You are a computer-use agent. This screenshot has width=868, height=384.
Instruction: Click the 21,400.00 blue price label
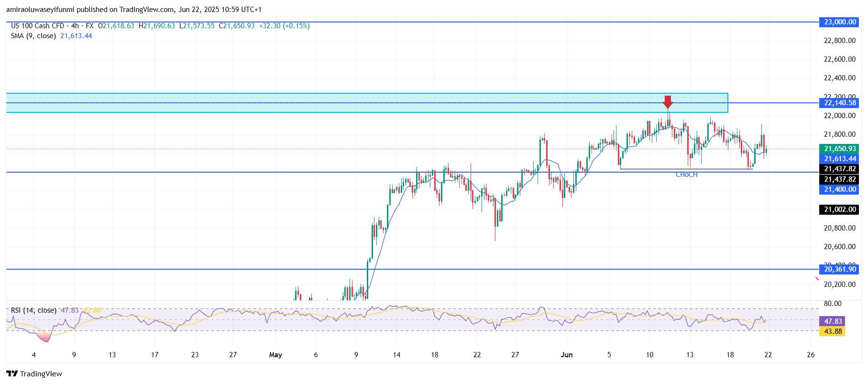(840, 189)
